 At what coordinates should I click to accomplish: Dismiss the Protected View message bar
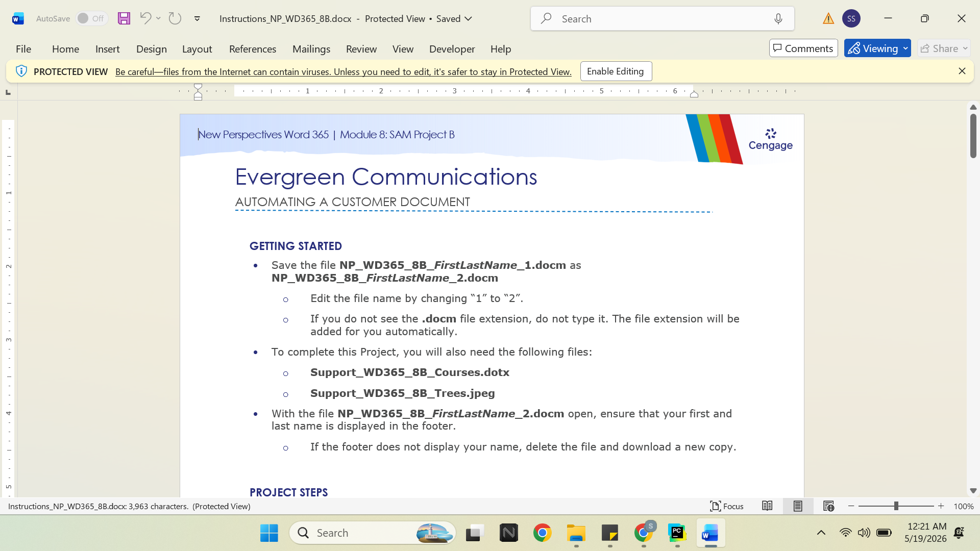pyautogui.click(x=962, y=71)
